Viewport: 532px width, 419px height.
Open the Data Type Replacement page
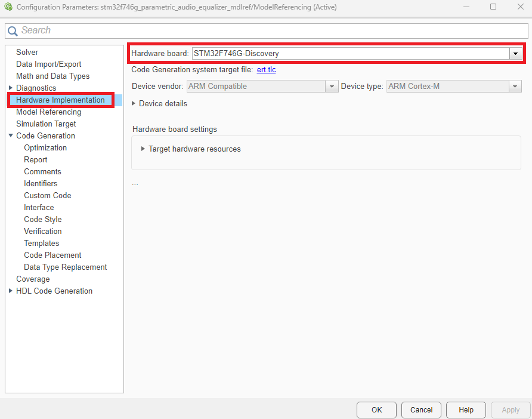(x=65, y=267)
